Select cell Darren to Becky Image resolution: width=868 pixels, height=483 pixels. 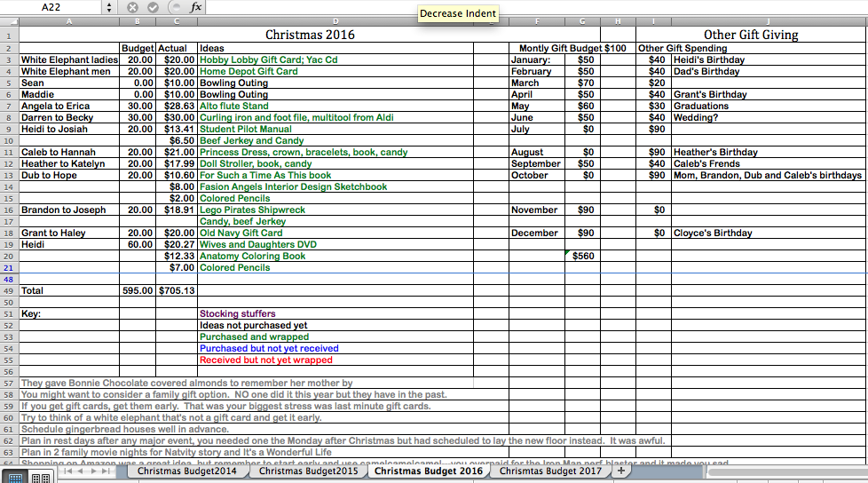[69, 117]
